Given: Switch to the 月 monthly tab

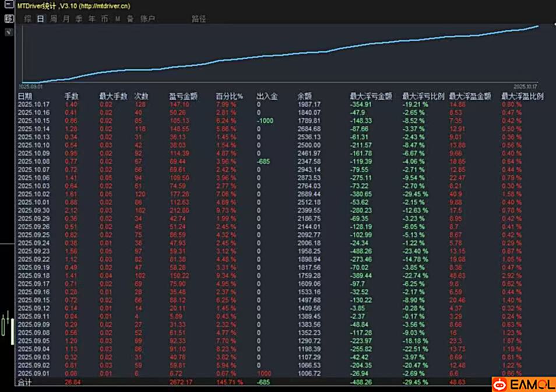Looking at the screenshot, I should click(x=66, y=19).
